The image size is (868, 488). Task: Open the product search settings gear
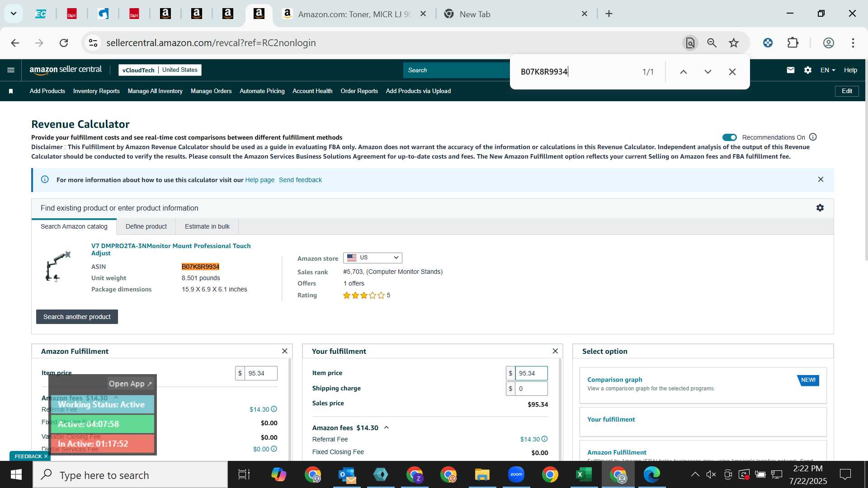click(820, 208)
